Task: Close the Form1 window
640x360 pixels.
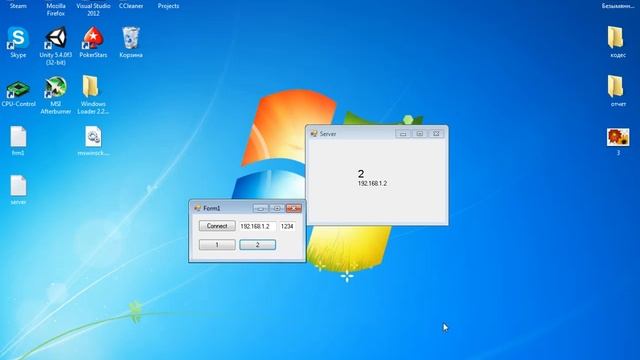Action: pyautogui.click(x=293, y=209)
